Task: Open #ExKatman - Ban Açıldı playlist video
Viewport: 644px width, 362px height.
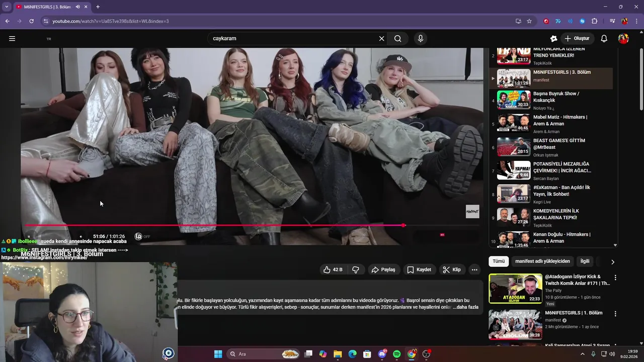Action: point(551,194)
